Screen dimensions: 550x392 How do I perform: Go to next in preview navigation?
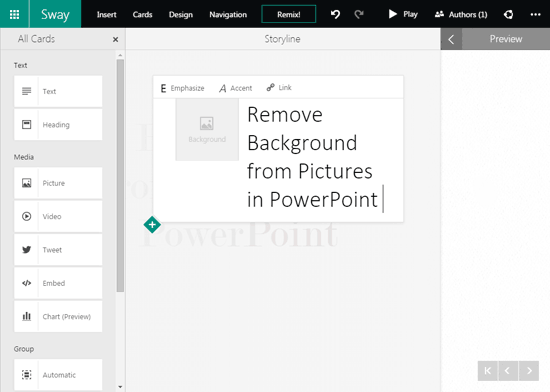pyautogui.click(x=529, y=371)
